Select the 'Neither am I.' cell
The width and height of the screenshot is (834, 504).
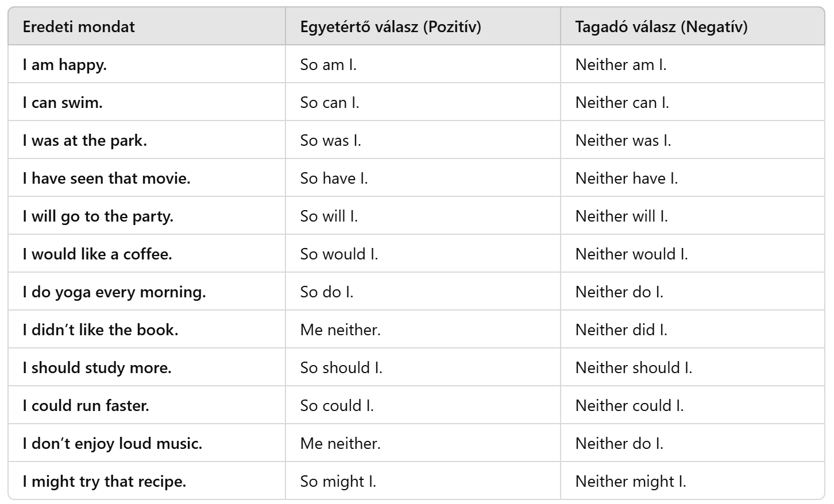click(621, 65)
